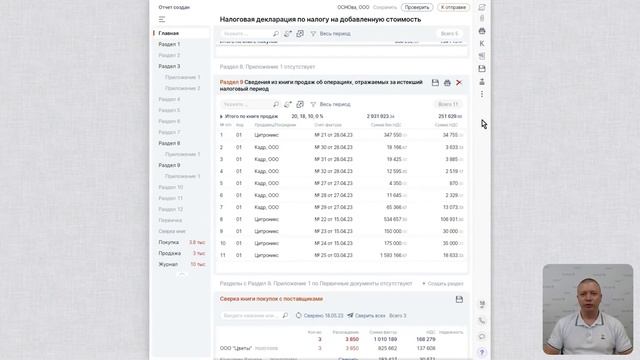Click the Всего 11 counter in Раздел 9
The height and width of the screenshot is (360, 640).
(448, 104)
